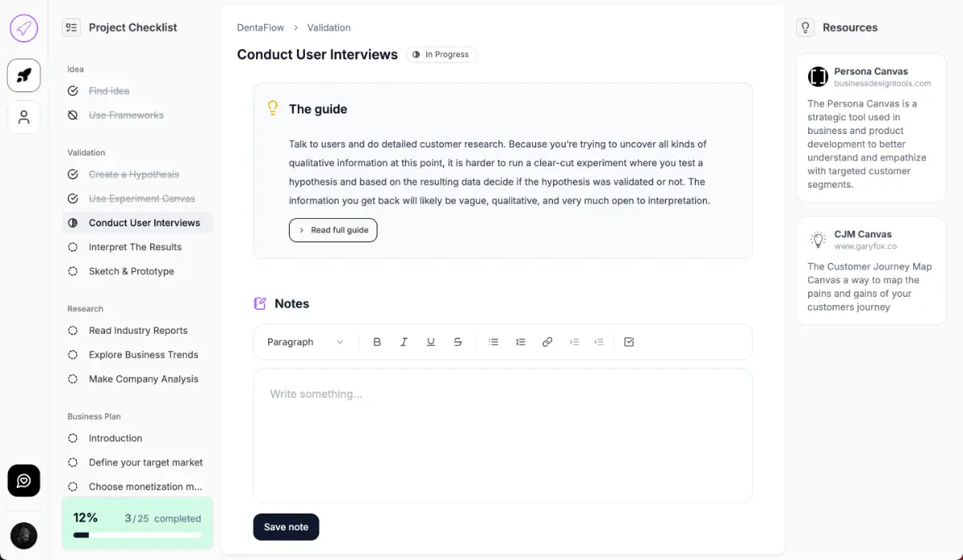Click the 12% completion progress bar
The image size is (963, 560).
[x=137, y=534]
